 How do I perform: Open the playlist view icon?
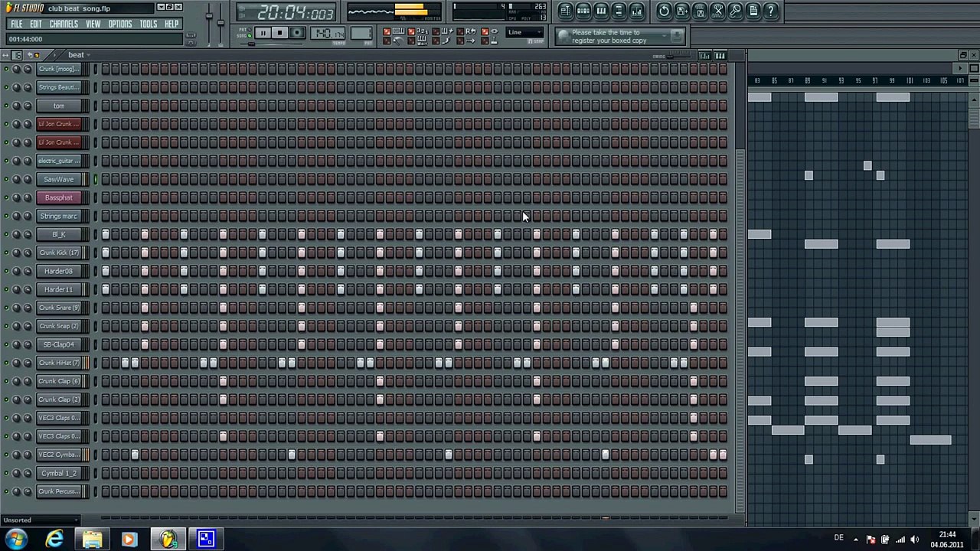click(x=565, y=11)
